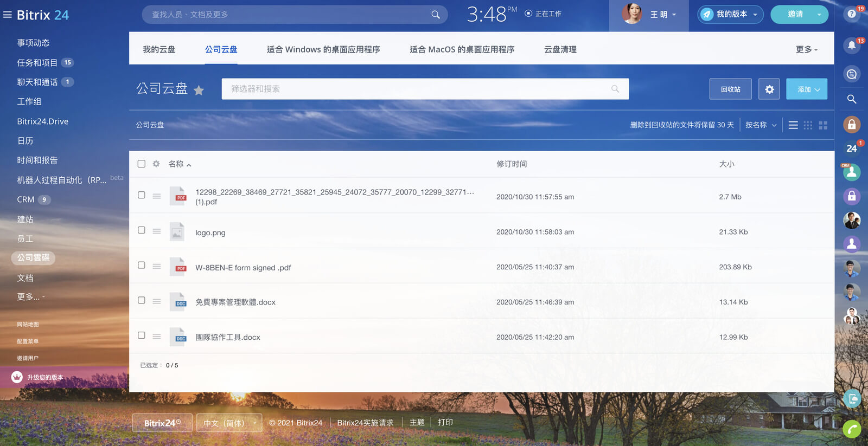
Task: Open the Bitrix 24 feed icon in right sidebar
Action: tap(852, 148)
